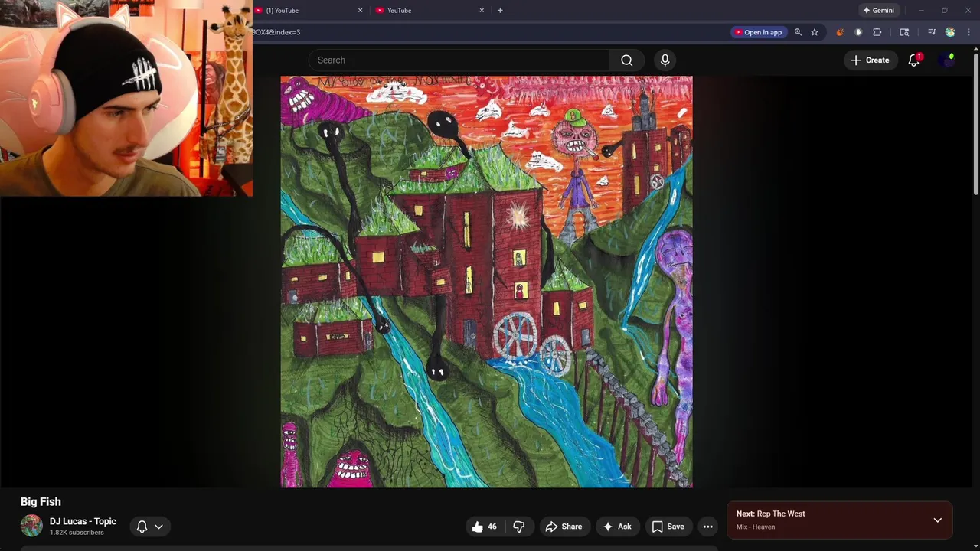Click the Gemini button
This screenshot has width=980, height=551.
878,10
